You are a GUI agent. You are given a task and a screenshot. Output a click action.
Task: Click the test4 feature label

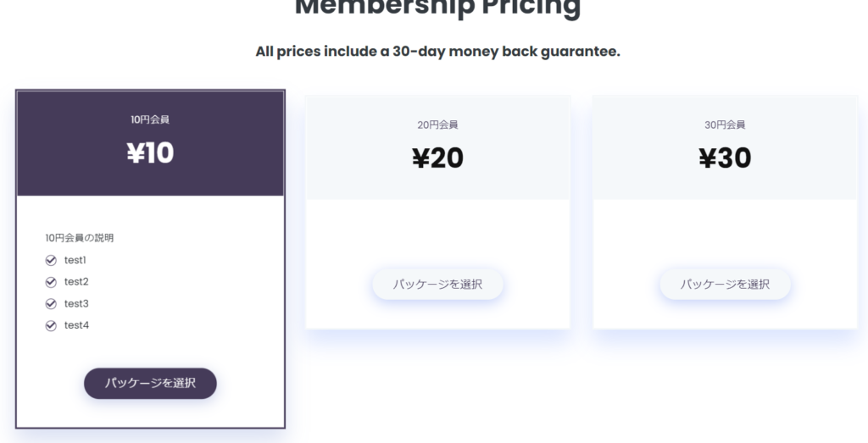[76, 325]
